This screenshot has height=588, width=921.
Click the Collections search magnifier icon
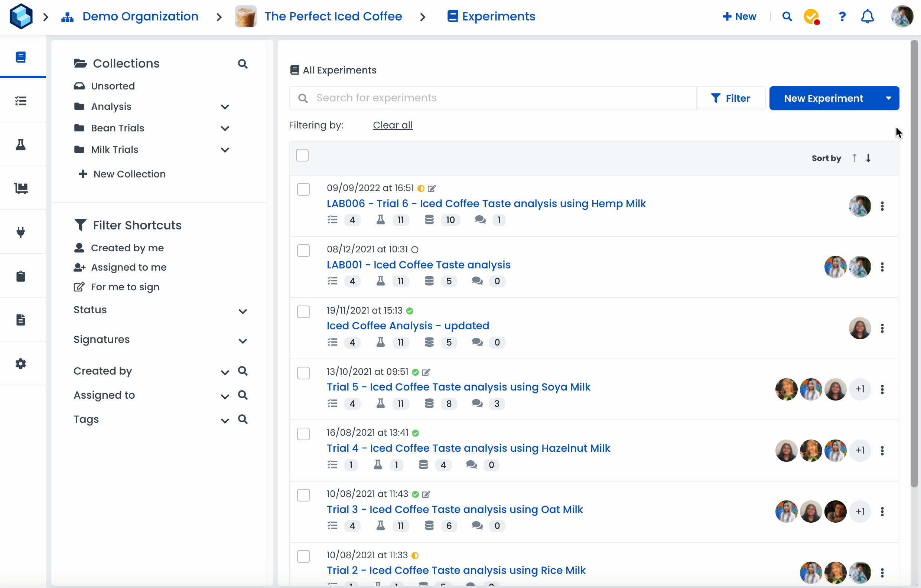point(243,64)
